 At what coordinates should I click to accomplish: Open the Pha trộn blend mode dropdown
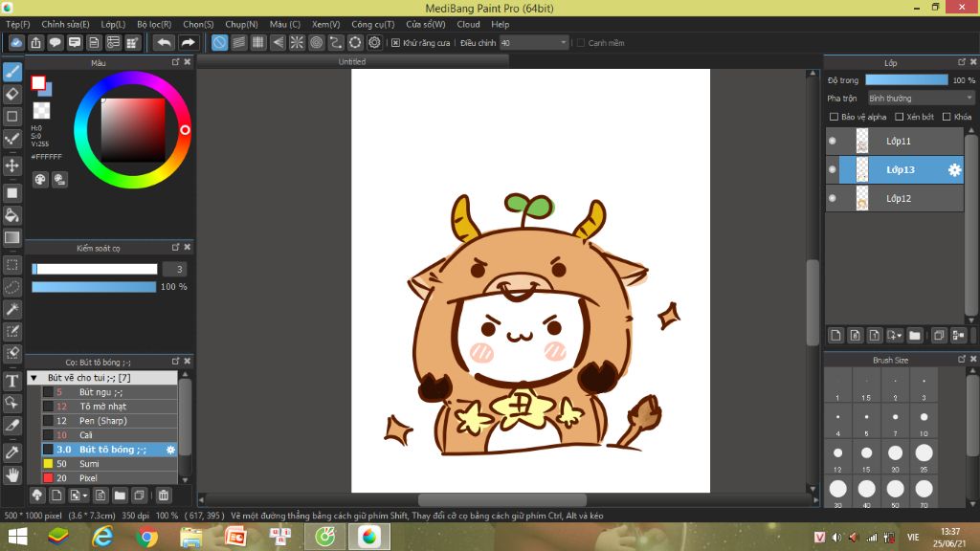tap(921, 99)
